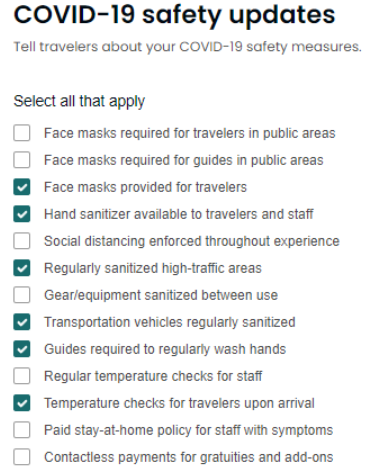The image size is (371, 474).
Task: Uncheck Hand sanitizer available to travelers and staff
Action: point(22,214)
